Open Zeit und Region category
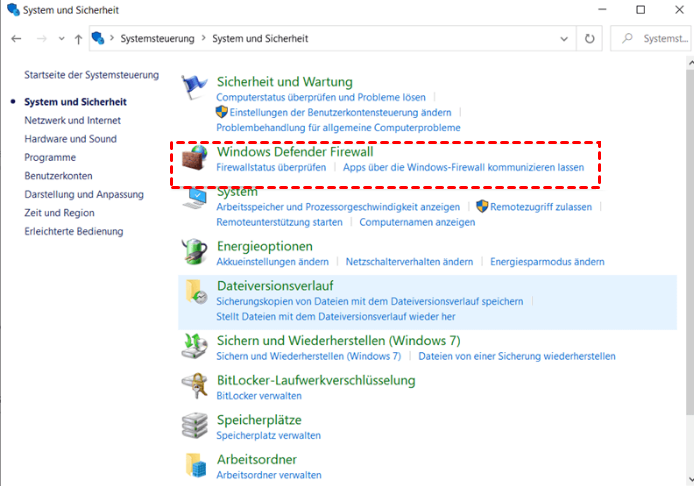 (x=59, y=213)
